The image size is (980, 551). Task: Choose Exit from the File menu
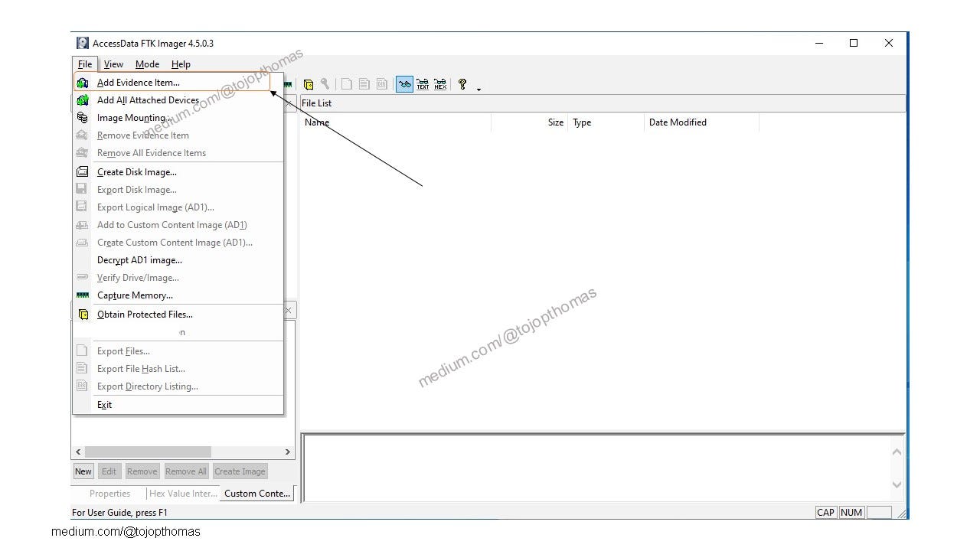click(178, 405)
